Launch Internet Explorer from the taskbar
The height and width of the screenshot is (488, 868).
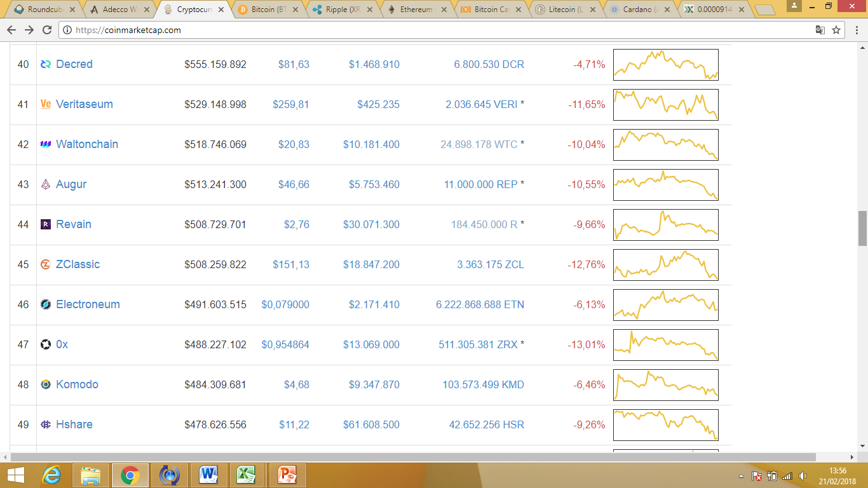tap(51, 475)
